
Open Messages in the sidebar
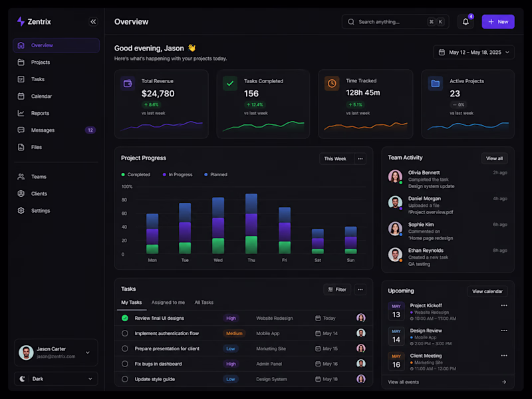(x=57, y=130)
